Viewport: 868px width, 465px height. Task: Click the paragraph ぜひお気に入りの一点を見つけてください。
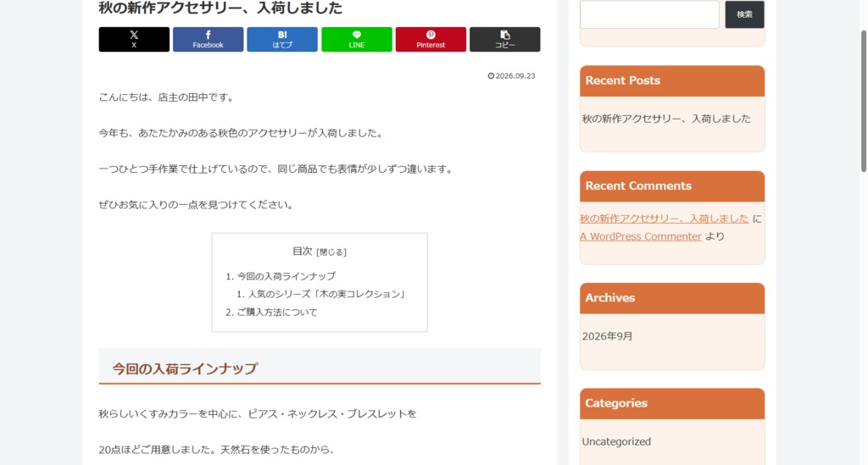click(198, 205)
